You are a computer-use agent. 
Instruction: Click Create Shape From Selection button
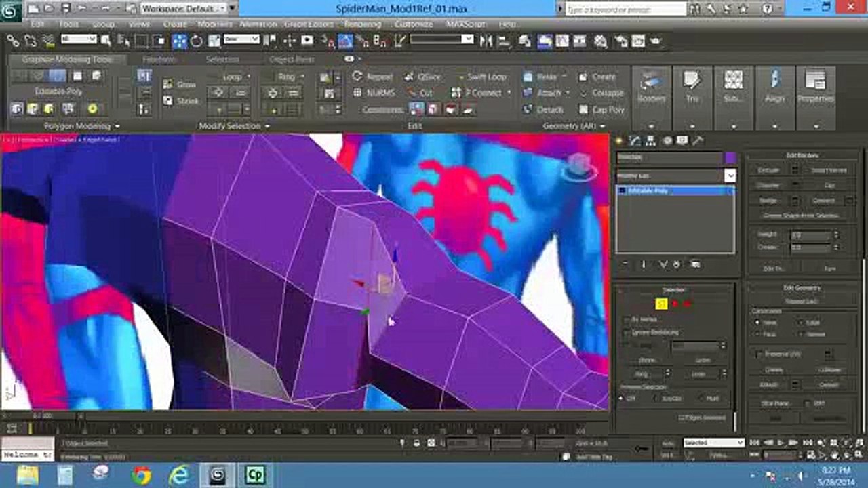click(801, 216)
